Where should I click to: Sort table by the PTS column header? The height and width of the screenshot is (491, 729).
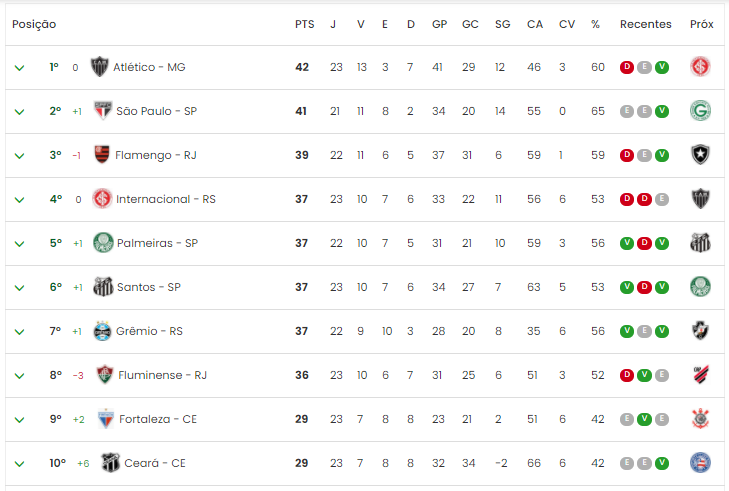tap(305, 24)
